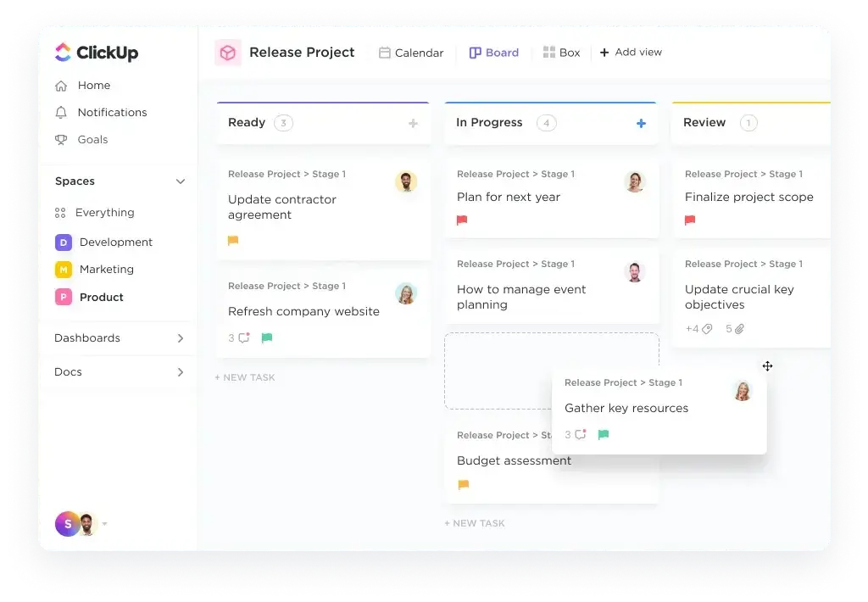Open Finalize project scope task
The height and width of the screenshot is (602, 868).
point(749,198)
